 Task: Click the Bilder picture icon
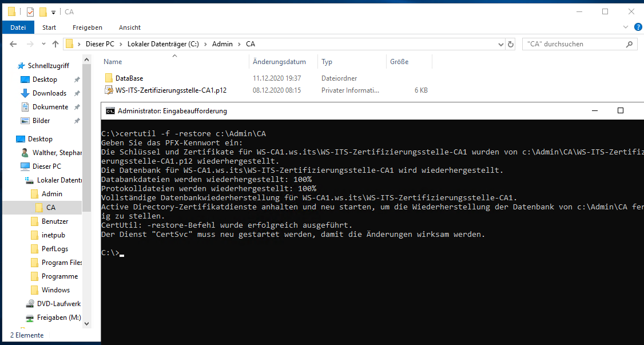(25, 121)
